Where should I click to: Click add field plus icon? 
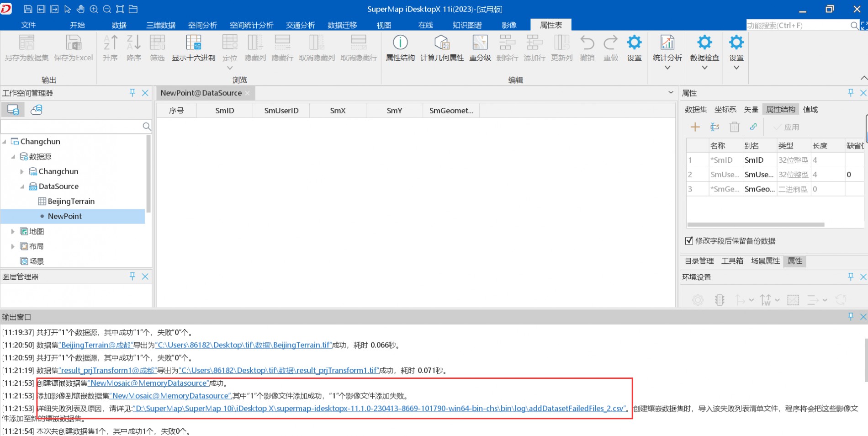click(x=695, y=127)
